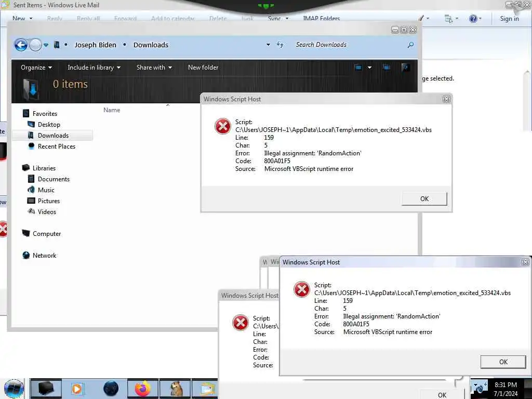
Task: Open the view options dropdown arrow
Action: 369,68
